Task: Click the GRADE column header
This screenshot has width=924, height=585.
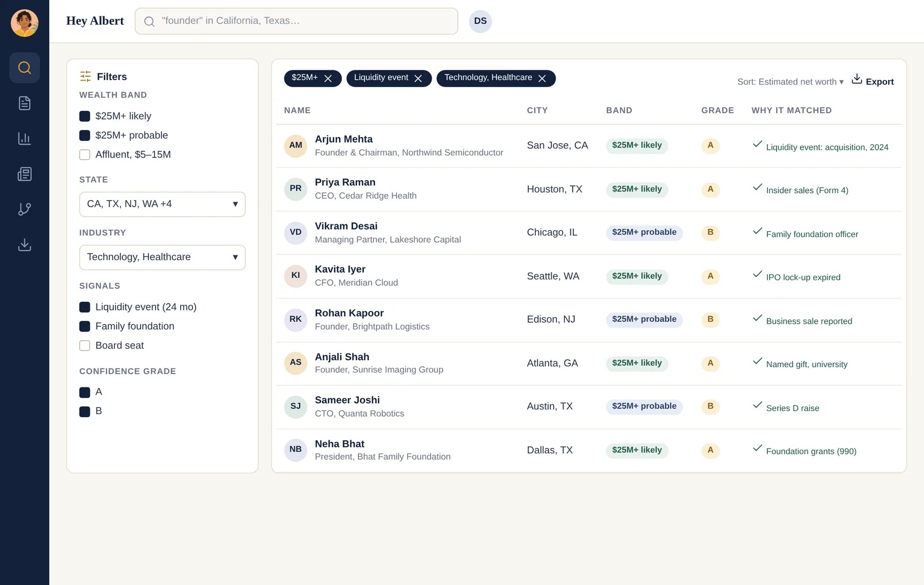Action: [x=718, y=110]
